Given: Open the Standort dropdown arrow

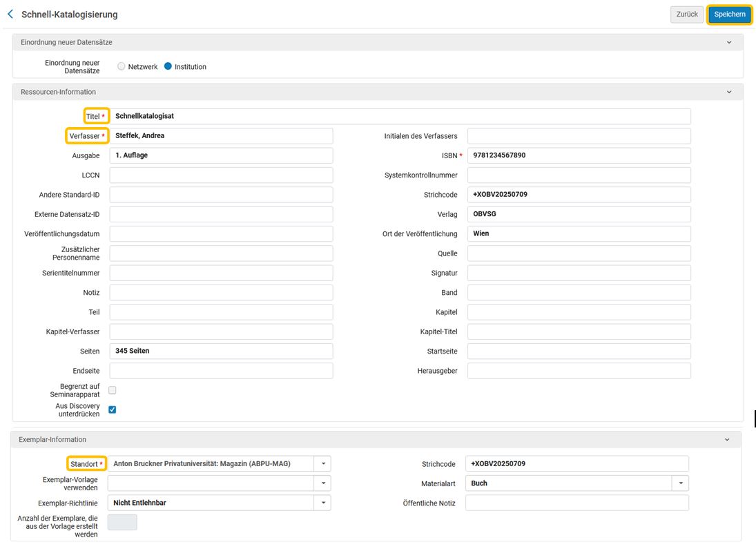Looking at the screenshot, I should [x=323, y=463].
